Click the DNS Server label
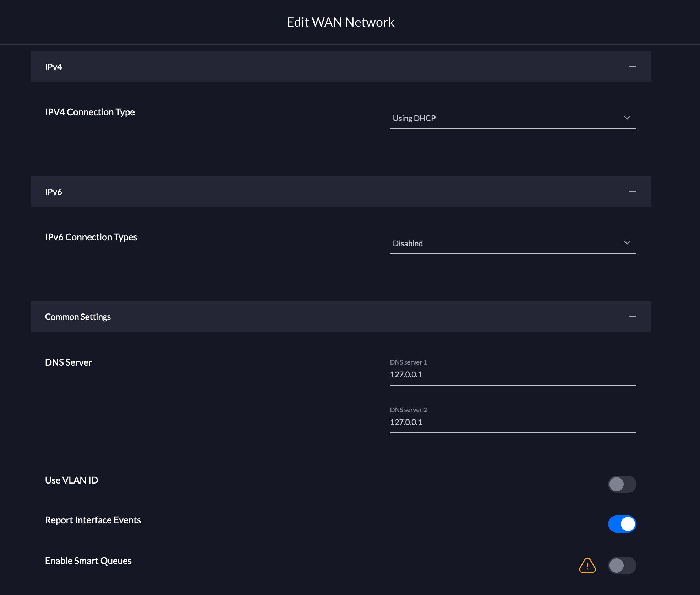Screen dimensions: 700x595 pos(69,362)
